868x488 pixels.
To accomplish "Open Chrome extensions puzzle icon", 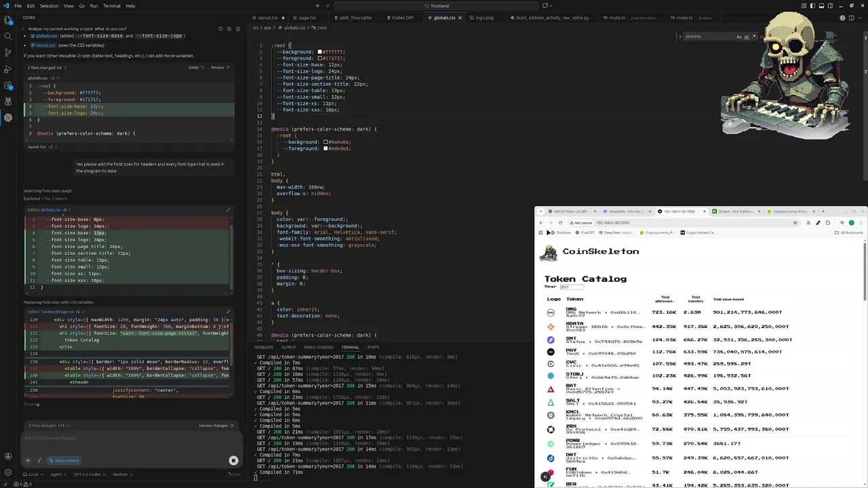I will pyautogui.click(x=827, y=223).
